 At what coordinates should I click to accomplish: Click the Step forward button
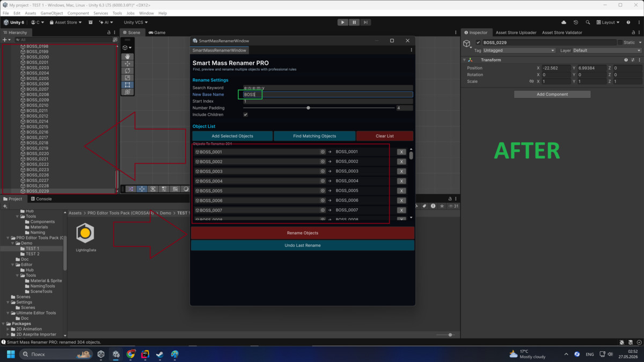click(x=365, y=23)
